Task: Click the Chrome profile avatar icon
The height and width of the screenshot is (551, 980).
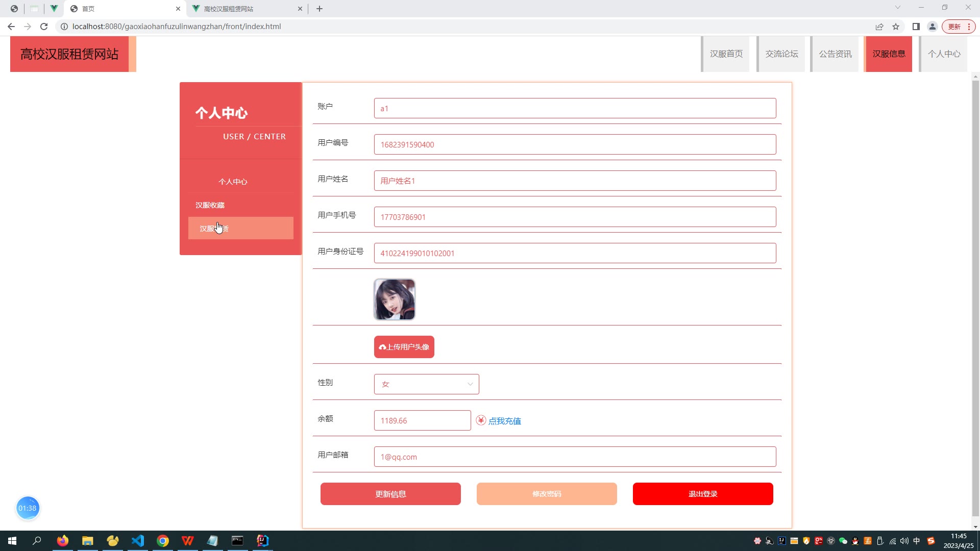Action: point(933,27)
